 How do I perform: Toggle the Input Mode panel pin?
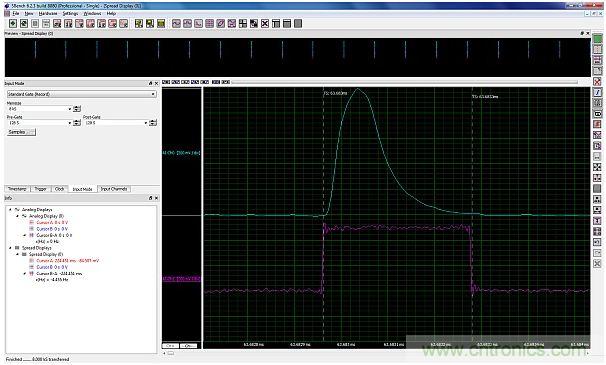(151, 84)
